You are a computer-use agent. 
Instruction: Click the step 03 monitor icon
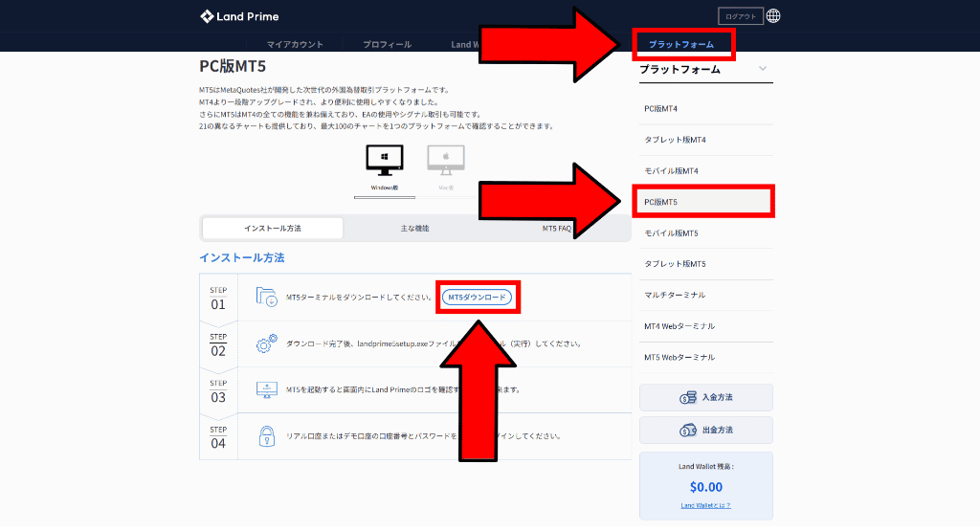click(267, 389)
